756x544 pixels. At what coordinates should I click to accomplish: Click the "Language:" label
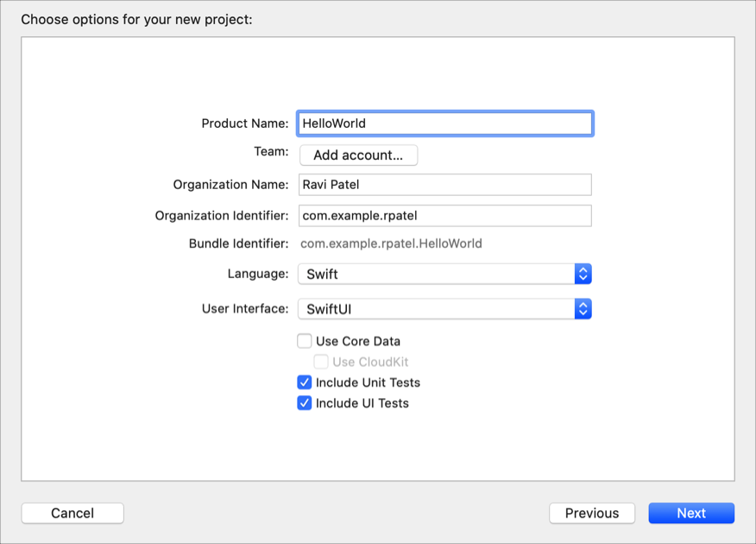258,274
